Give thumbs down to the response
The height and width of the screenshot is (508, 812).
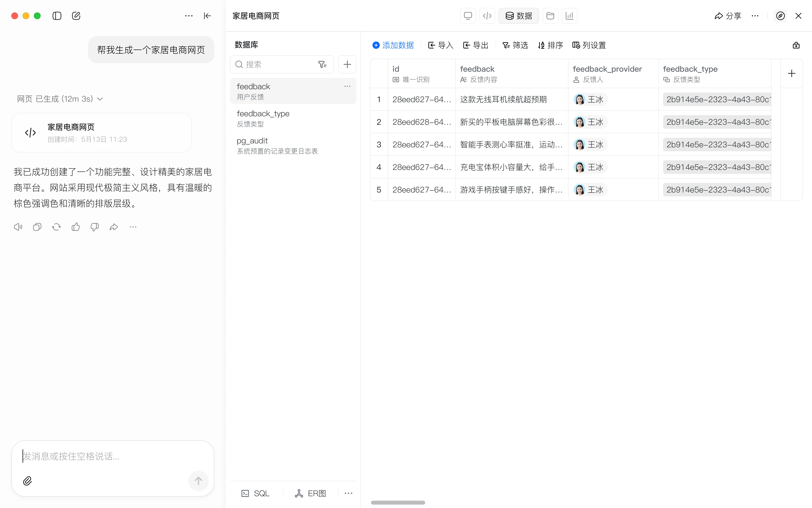coord(95,227)
